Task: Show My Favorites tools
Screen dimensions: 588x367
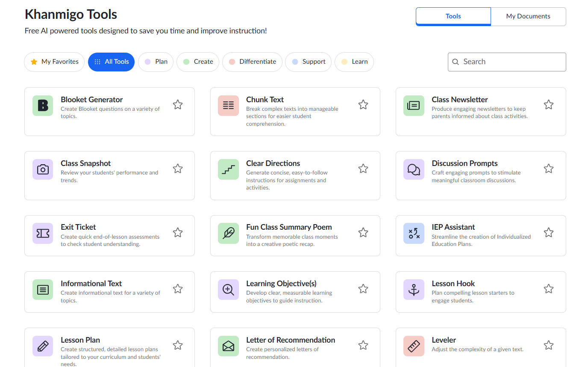Action: pyautogui.click(x=54, y=62)
